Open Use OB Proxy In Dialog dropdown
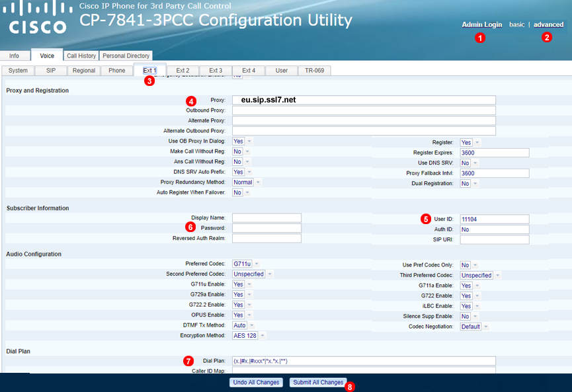 click(242, 141)
